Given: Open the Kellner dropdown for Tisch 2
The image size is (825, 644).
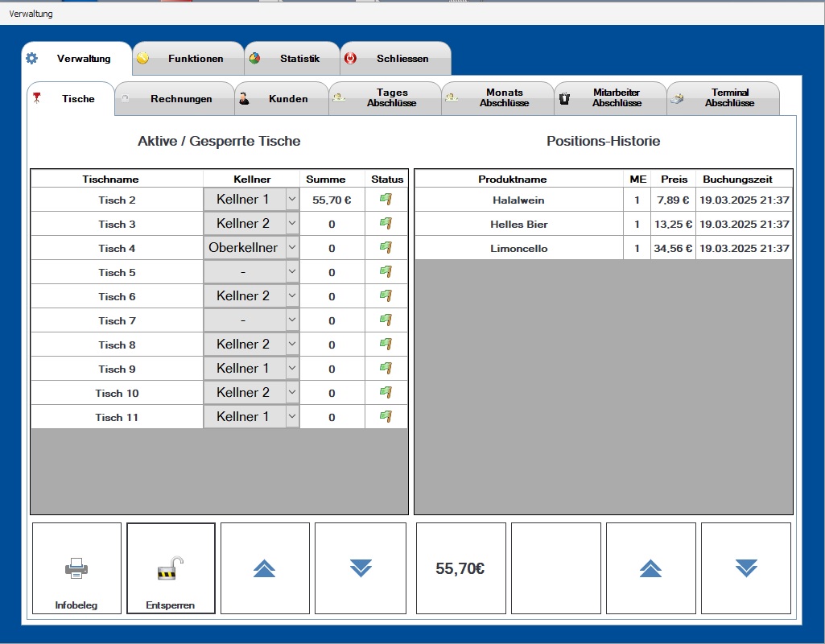Looking at the screenshot, I should click(292, 200).
